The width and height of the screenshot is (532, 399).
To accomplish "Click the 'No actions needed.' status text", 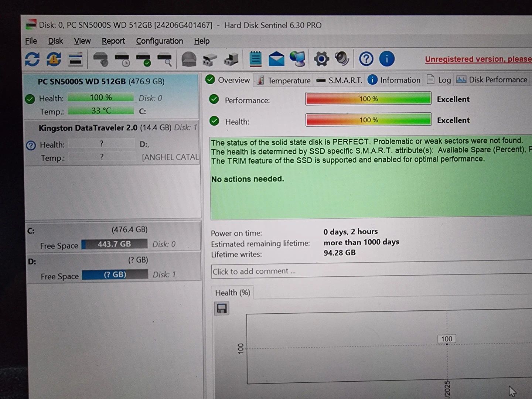I will pos(248,179).
